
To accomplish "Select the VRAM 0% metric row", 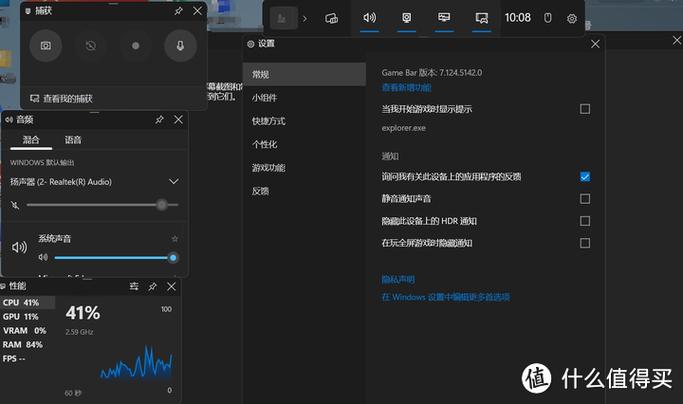I will point(27,330).
